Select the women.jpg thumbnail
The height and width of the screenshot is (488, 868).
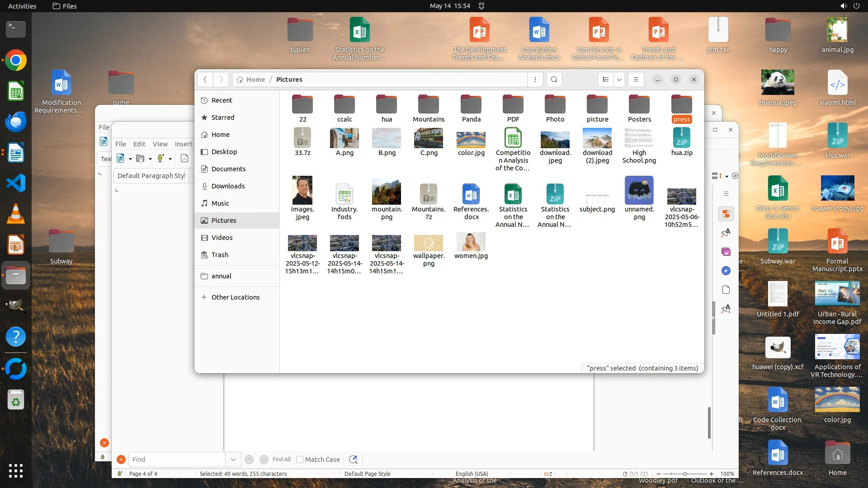(x=471, y=243)
